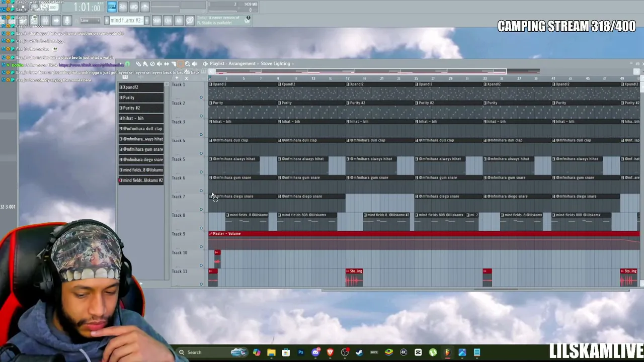Click the Track 11 header label
The height and width of the screenshot is (362, 644).
click(180, 271)
